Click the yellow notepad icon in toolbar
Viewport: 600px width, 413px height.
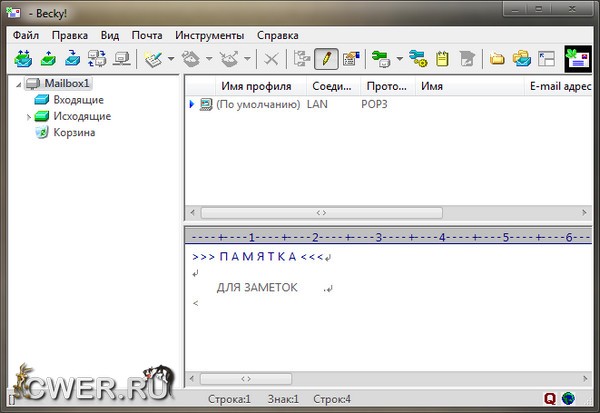pyautogui.click(x=441, y=59)
